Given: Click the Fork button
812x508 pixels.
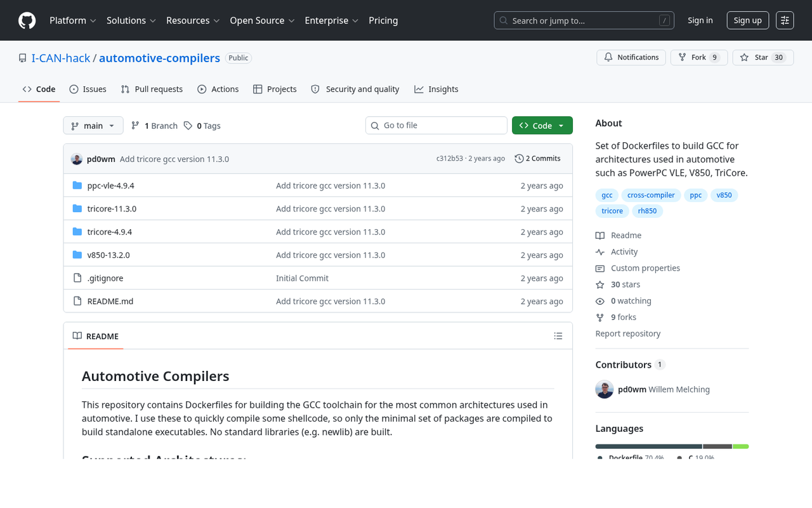Looking at the screenshot, I should pyautogui.click(x=698, y=57).
